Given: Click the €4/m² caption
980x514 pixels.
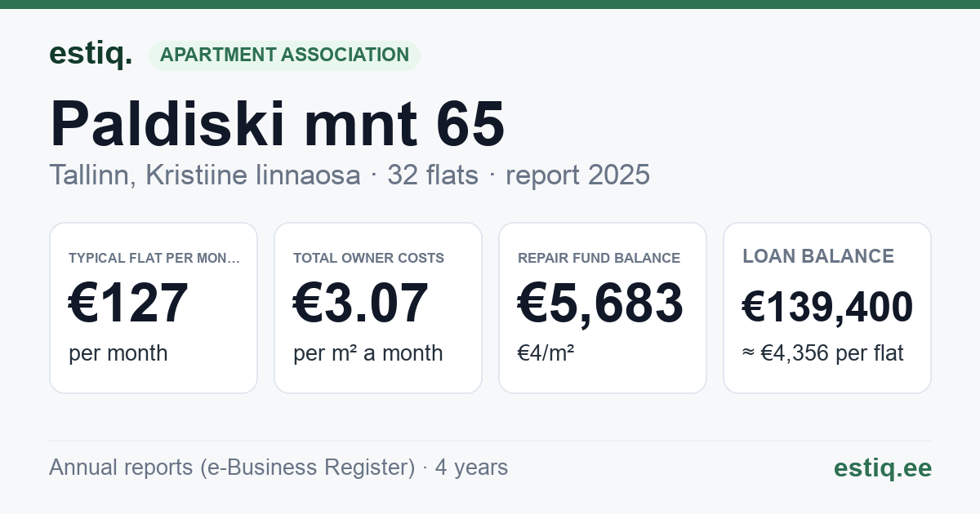Looking at the screenshot, I should pos(546,353).
